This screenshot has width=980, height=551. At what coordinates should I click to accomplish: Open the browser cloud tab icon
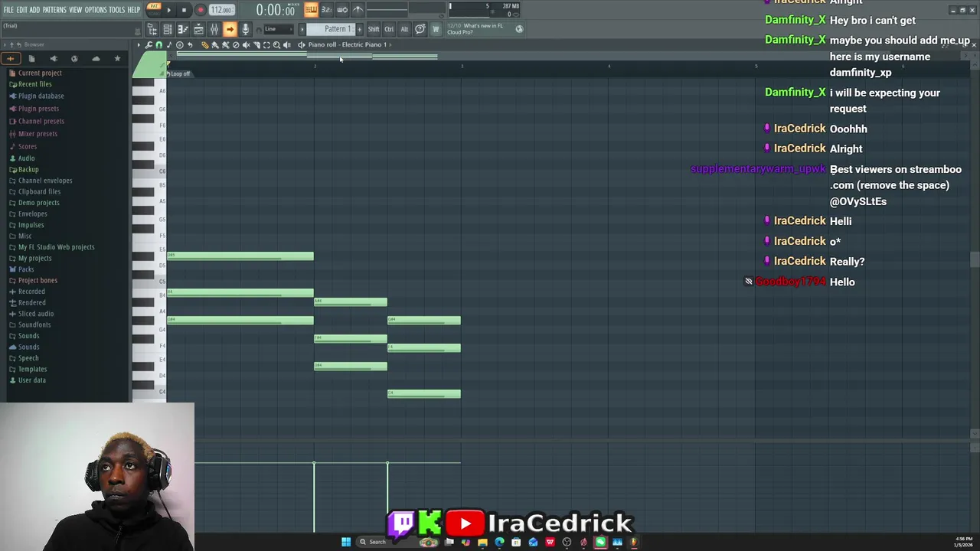click(x=96, y=59)
